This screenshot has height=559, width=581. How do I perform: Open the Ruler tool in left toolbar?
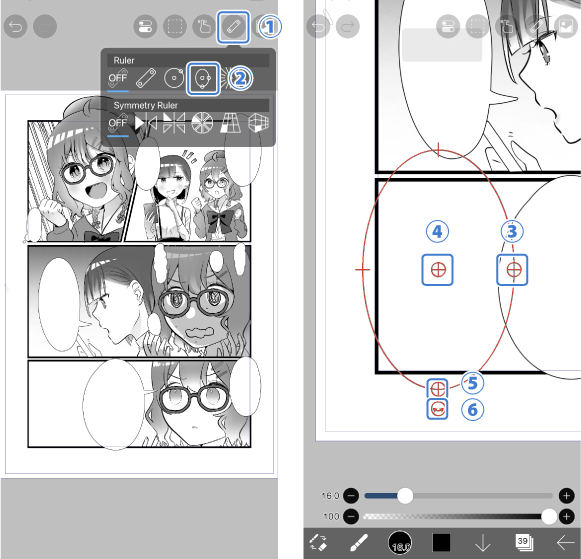pos(233,27)
